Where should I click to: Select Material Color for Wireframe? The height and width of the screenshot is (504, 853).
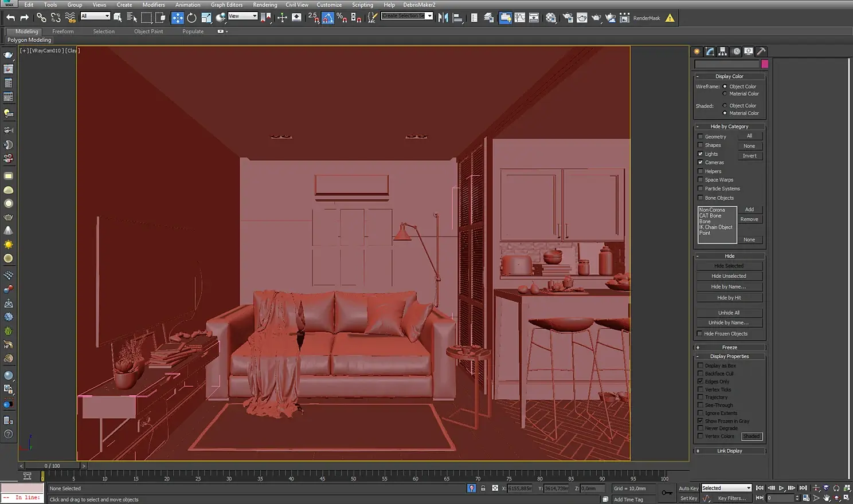tap(725, 94)
